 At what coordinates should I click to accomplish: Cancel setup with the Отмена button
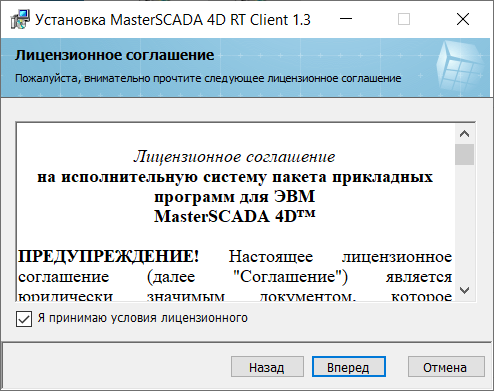446,367
